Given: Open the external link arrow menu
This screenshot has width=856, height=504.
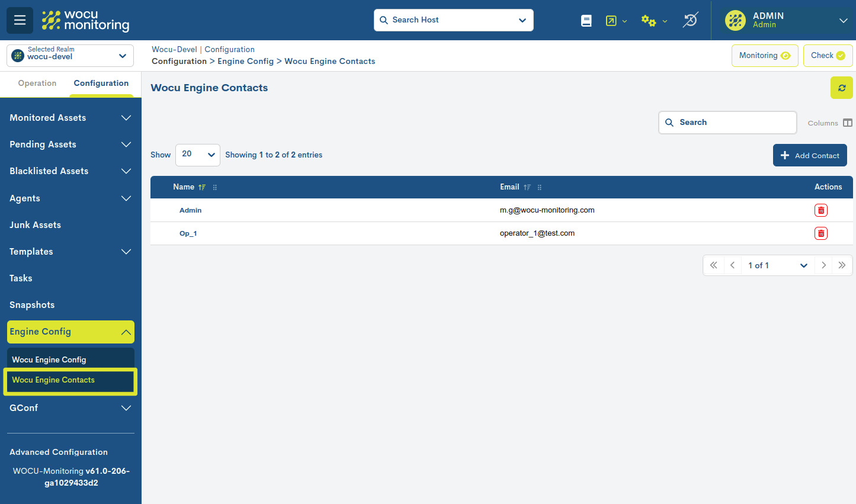Looking at the screenshot, I should pos(616,21).
